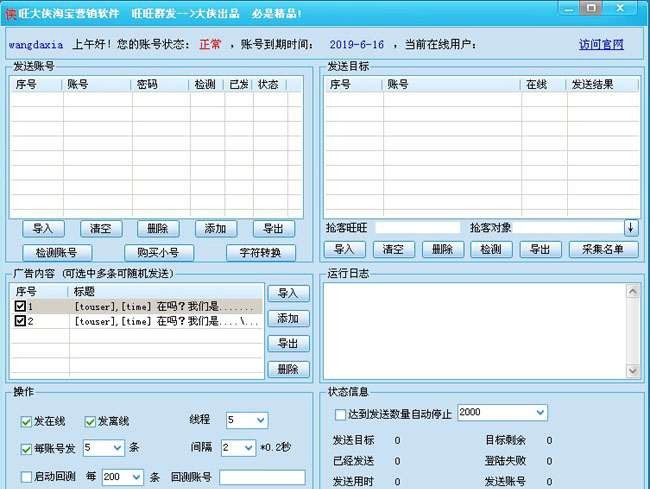Toggle checkbox for ad row 1
Image resolution: width=650 pixels, height=489 pixels.
tap(20, 306)
